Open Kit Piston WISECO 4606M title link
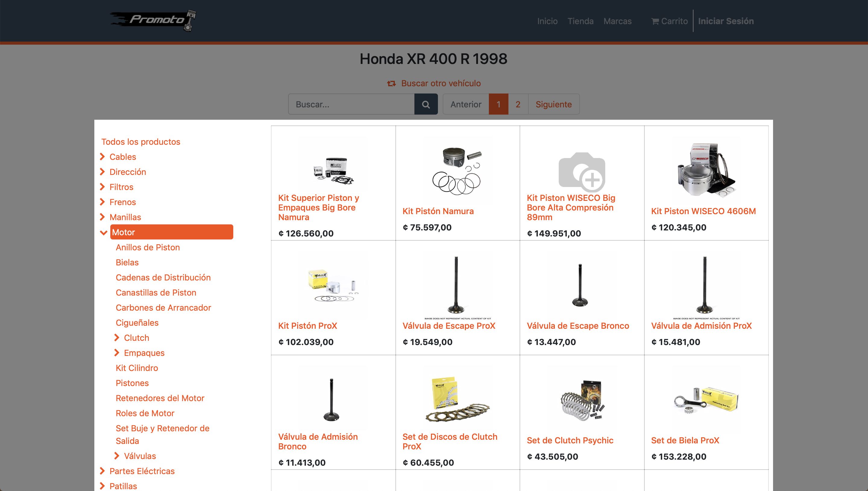The height and width of the screenshot is (491, 868). [x=703, y=211]
